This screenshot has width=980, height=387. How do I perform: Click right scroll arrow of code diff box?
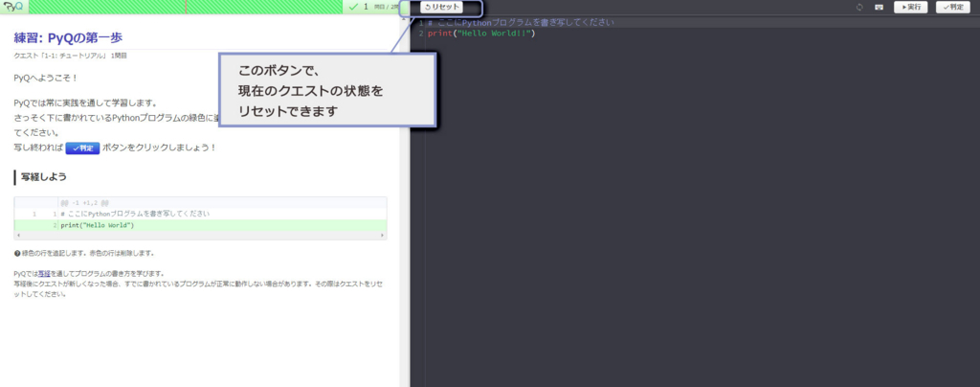[x=383, y=235]
